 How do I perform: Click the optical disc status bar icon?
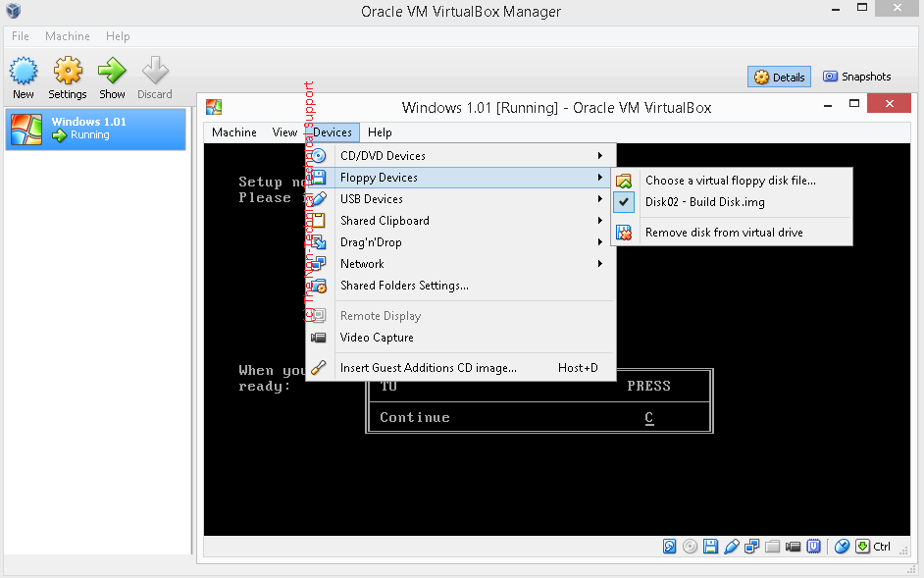690,547
